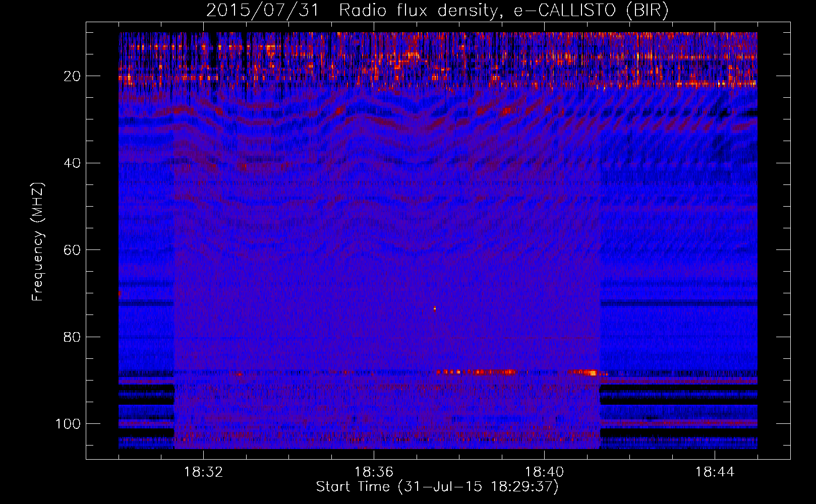This screenshot has height=504, width=816.
Task: Click the 18:32 time tick label
Action: point(203,472)
